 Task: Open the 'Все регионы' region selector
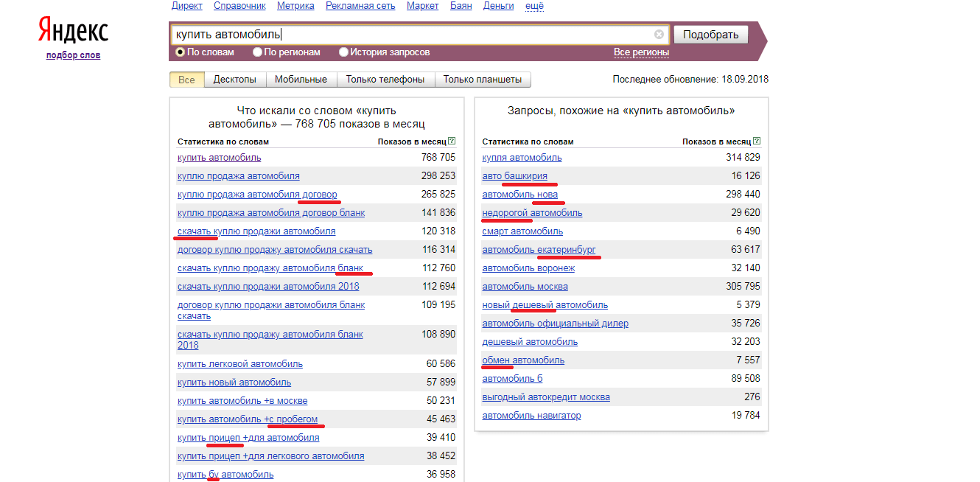point(641,52)
